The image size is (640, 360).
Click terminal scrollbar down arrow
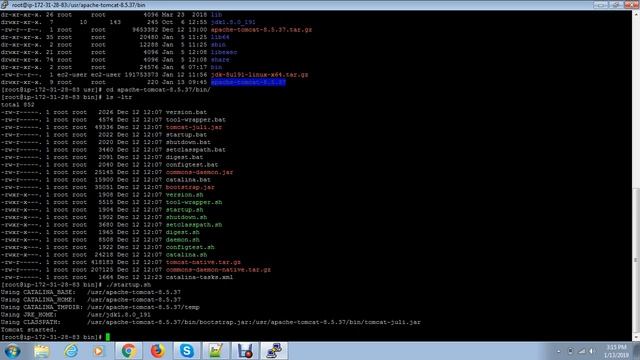click(x=636, y=338)
